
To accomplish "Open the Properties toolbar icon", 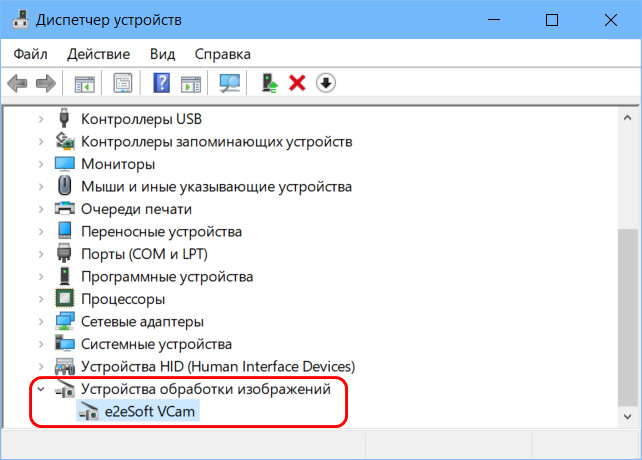I will coord(122,83).
